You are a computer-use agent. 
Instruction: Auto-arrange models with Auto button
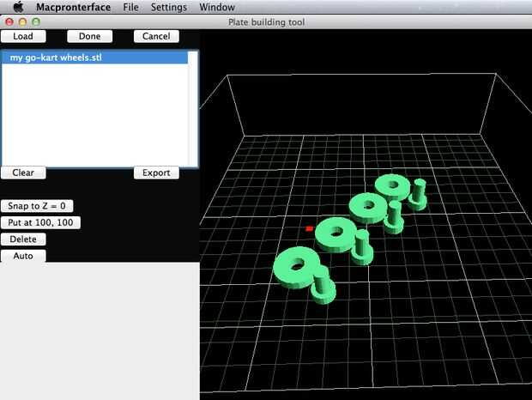(23, 256)
